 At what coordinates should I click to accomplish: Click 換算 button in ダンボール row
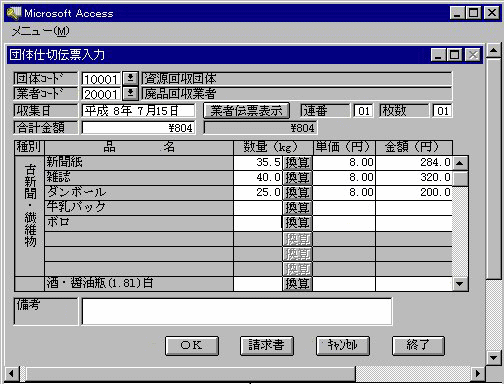point(297,193)
